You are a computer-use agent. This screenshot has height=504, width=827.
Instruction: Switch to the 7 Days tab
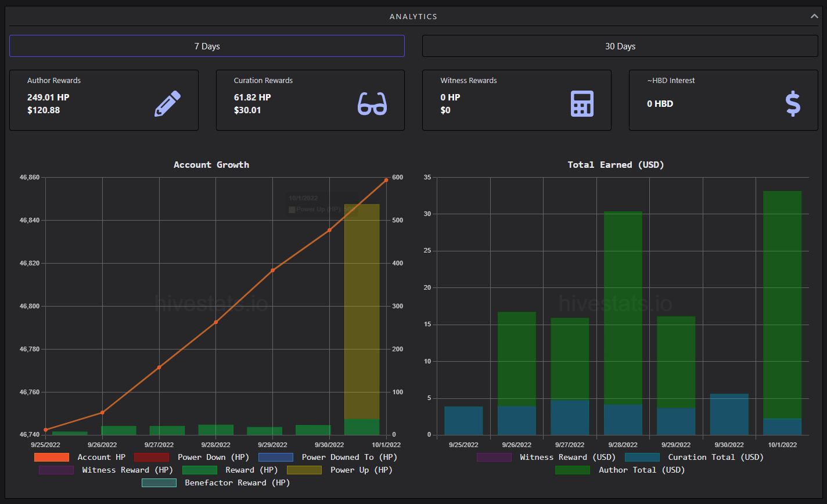click(207, 46)
